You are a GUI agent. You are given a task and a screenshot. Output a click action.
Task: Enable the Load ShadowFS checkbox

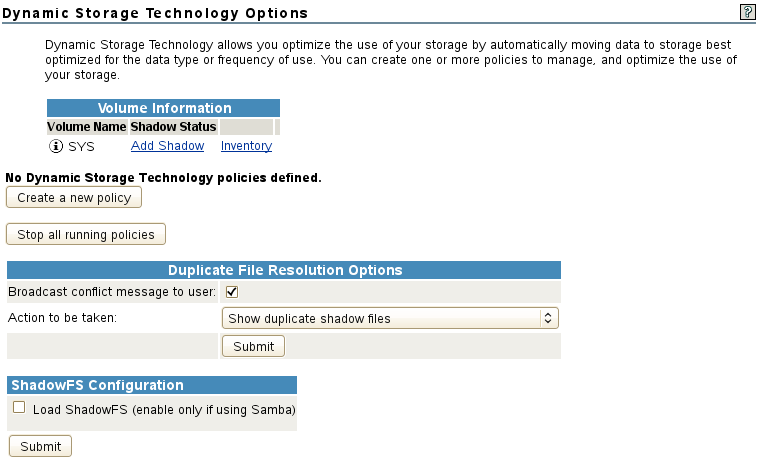click(x=19, y=408)
